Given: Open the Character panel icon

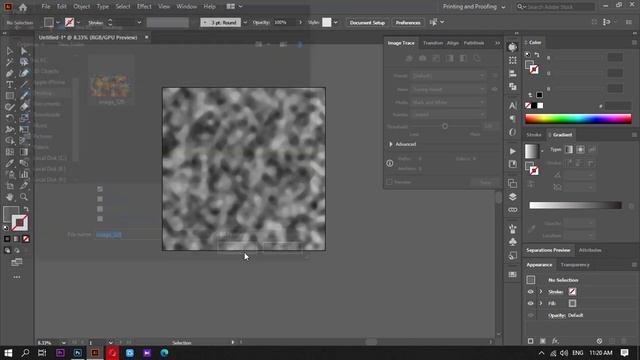Looking at the screenshot, I should (513, 106).
